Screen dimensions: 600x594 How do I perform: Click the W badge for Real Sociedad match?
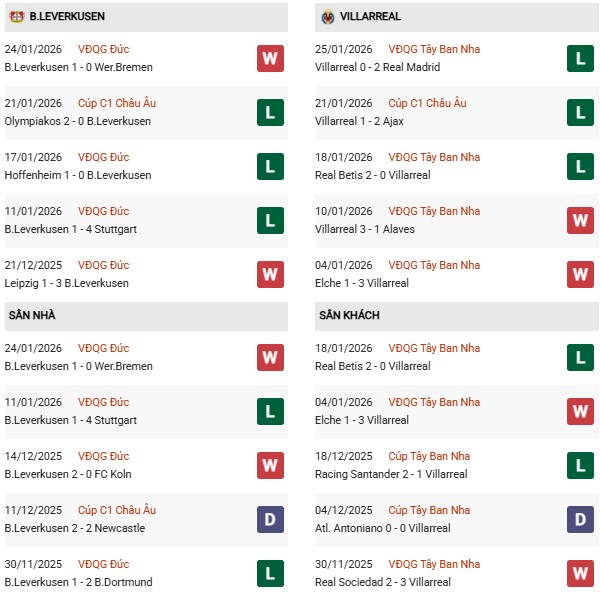[581, 574]
